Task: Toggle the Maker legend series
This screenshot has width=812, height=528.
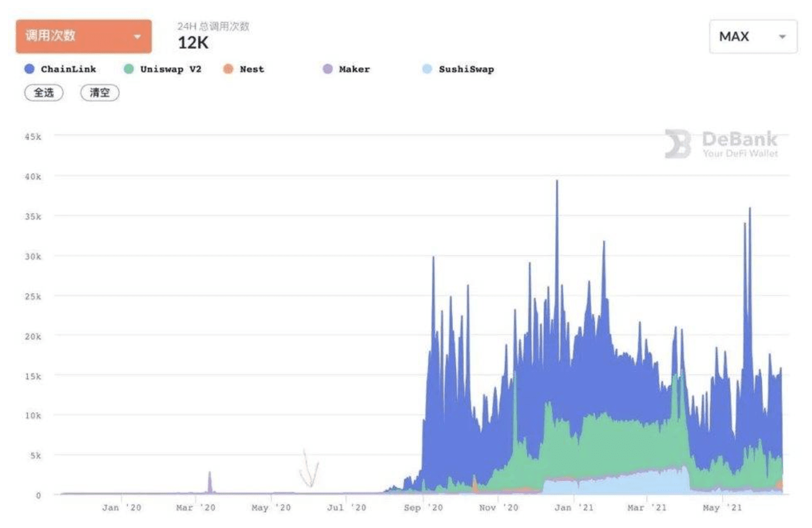Action: coord(347,69)
